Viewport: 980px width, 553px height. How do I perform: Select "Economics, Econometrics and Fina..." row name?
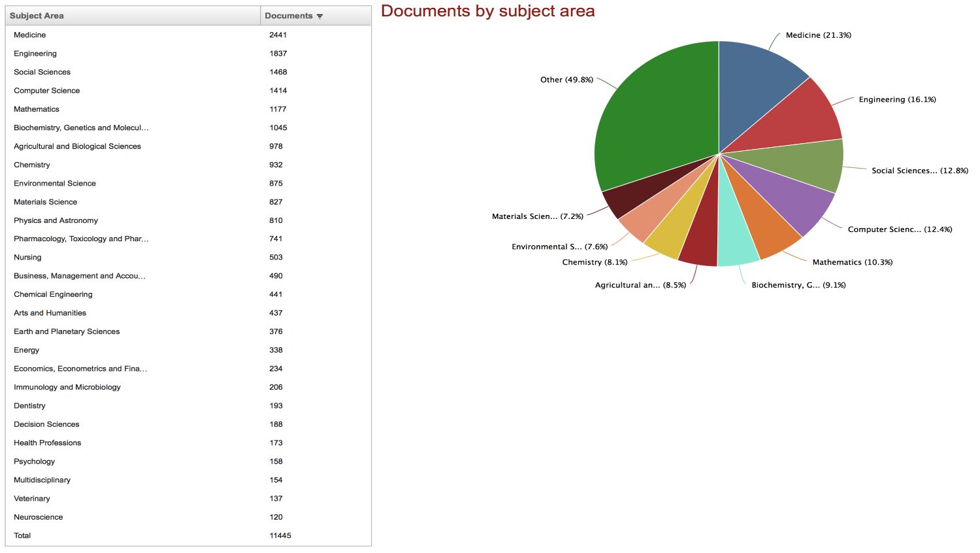(x=80, y=369)
